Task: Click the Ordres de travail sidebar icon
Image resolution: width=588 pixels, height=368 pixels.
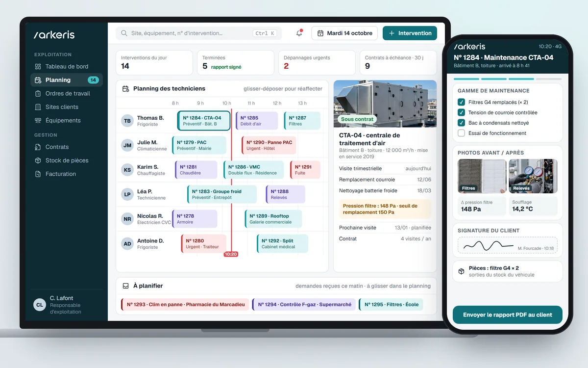Action: pos(38,94)
